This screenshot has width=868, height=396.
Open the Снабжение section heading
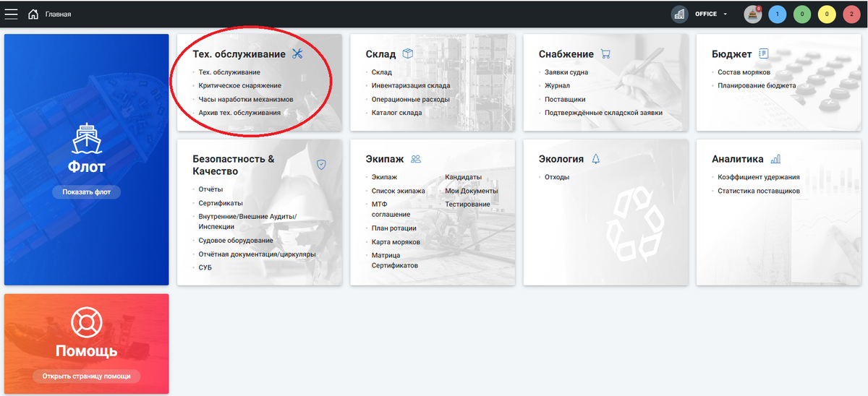pyautogui.click(x=566, y=54)
